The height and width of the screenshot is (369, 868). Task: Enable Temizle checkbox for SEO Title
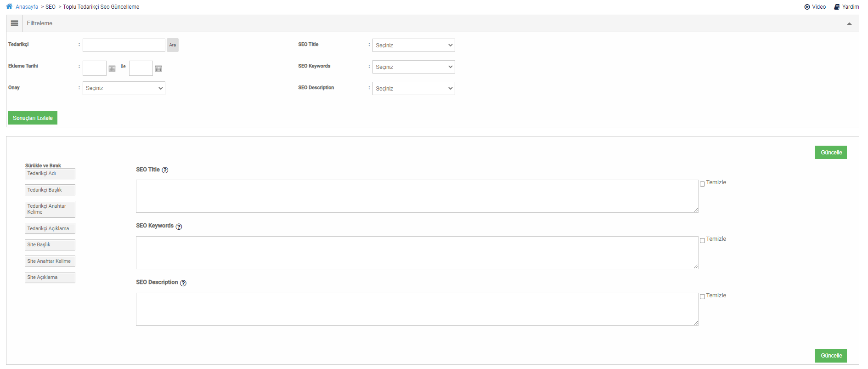point(702,184)
